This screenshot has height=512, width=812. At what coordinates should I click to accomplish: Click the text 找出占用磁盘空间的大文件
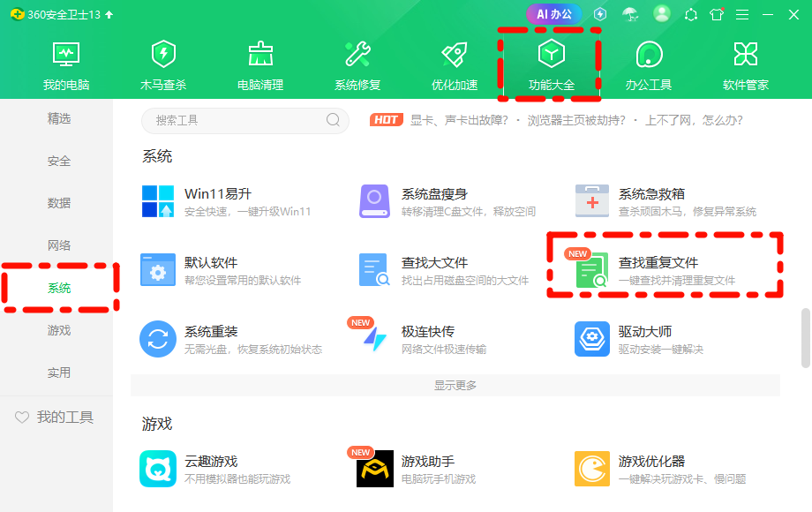tap(465, 281)
